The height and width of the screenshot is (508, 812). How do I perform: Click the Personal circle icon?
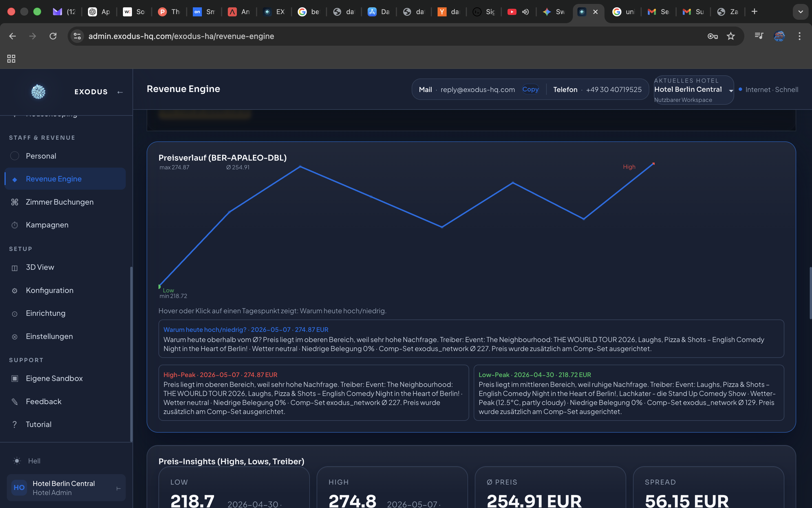coord(14,156)
